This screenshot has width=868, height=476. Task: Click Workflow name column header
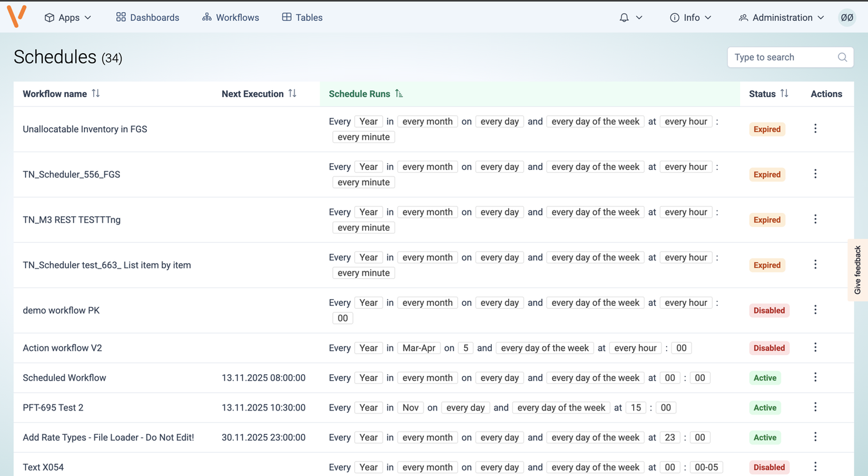point(55,94)
